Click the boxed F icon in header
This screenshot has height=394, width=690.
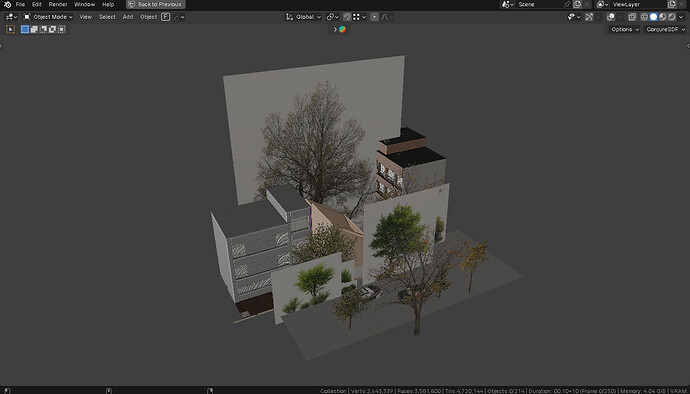coord(165,17)
